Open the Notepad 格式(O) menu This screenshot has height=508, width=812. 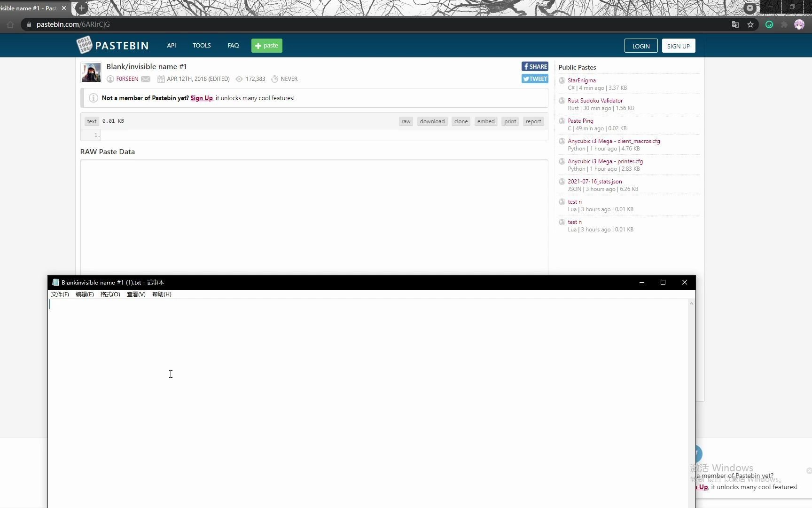click(x=110, y=294)
